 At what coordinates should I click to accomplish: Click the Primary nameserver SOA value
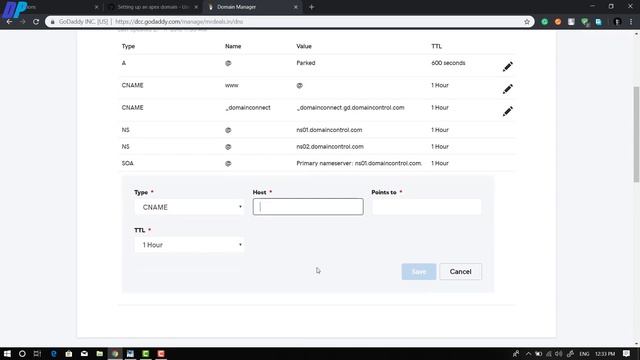359,163
